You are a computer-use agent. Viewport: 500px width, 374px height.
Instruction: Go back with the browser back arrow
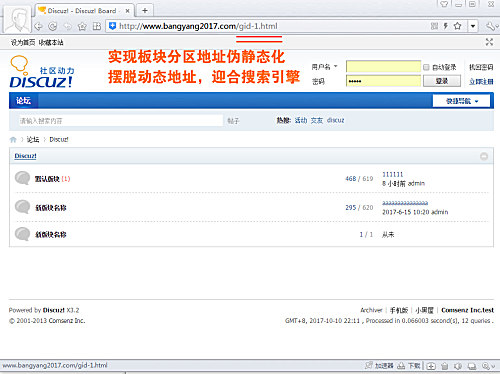click(38, 26)
